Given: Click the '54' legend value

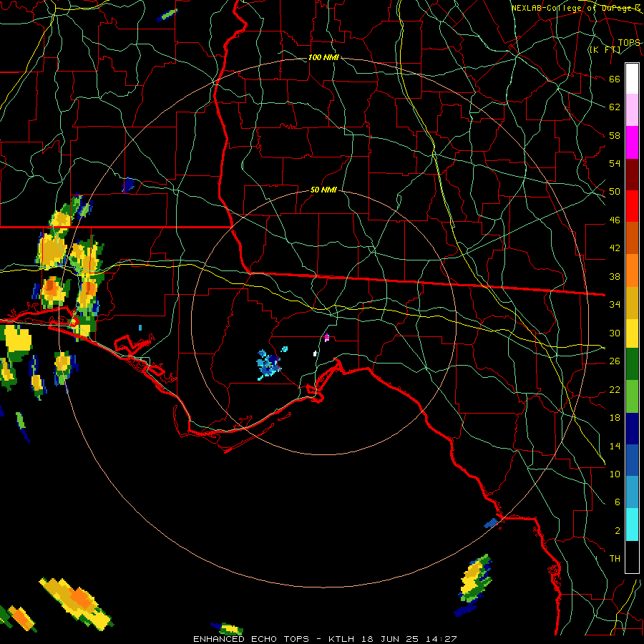Looking at the screenshot, I should (x=615, y=163).
